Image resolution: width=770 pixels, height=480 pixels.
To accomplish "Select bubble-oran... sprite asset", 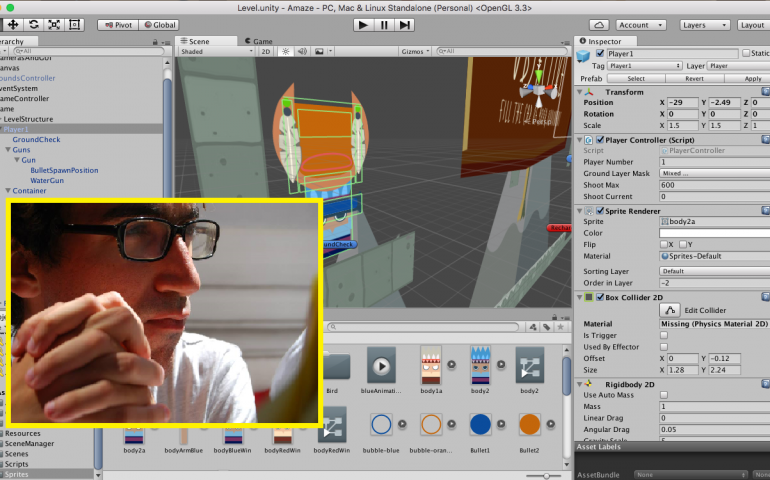I will [x=431, y=424].
